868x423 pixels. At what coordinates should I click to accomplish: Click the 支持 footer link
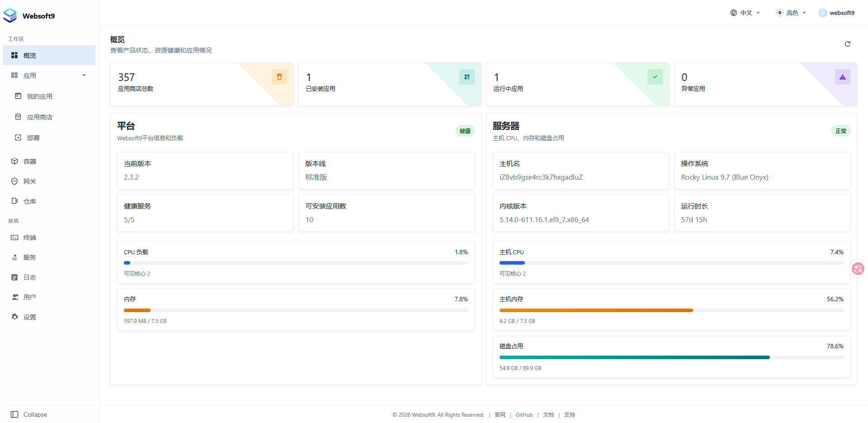coord(570,415)
